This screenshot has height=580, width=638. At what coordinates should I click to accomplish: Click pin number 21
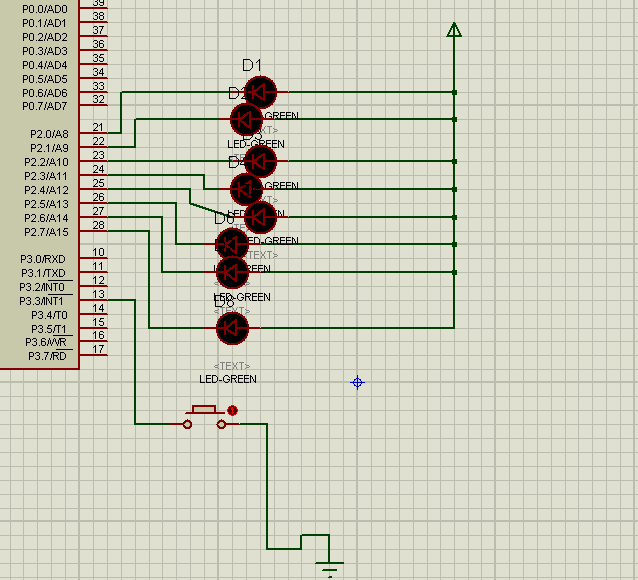98,127
